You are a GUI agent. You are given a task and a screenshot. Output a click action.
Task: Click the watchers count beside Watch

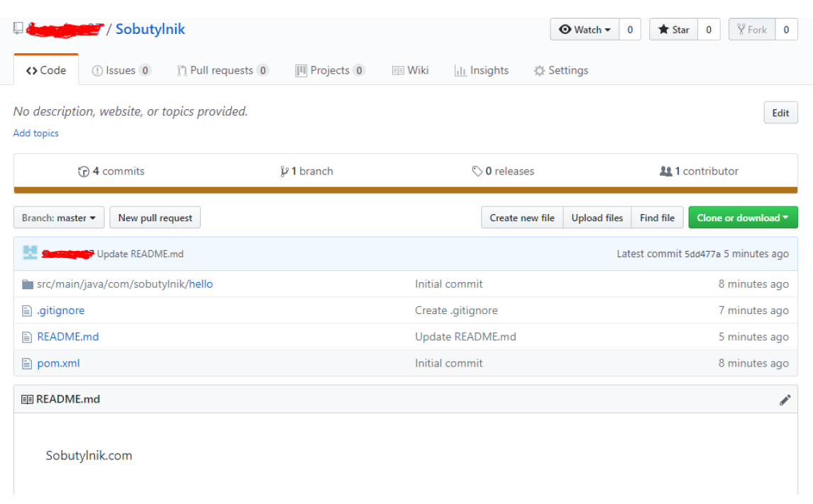pyautogui.click(x=630, y=30)
